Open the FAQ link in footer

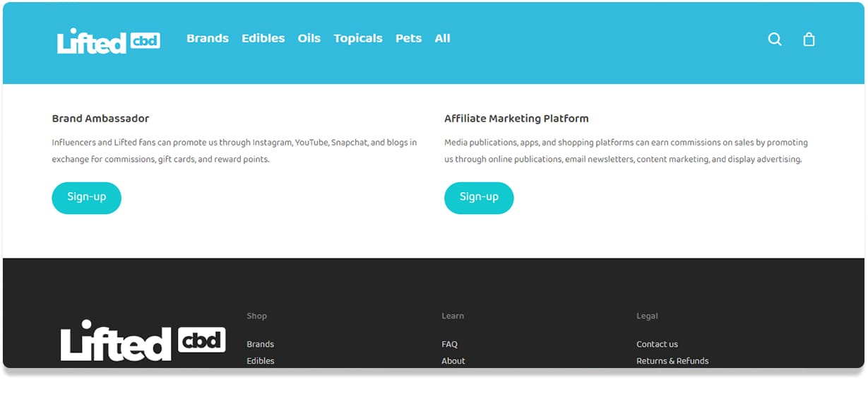click(x=450, y=344)
